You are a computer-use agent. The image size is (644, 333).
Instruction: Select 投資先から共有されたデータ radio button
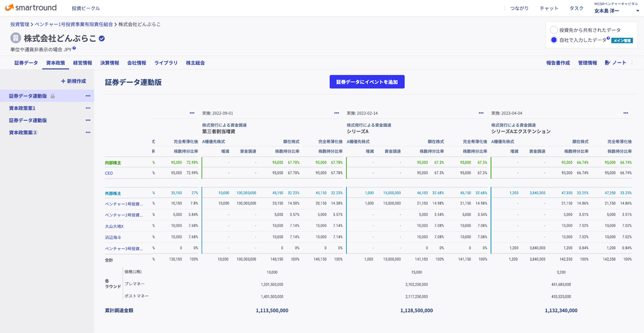coord(553,30)
